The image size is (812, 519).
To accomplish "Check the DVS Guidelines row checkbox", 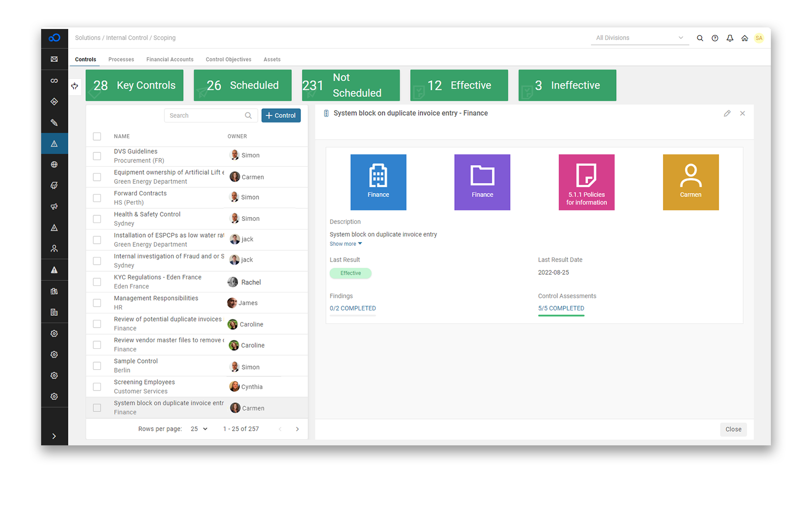I will click(97, 156).
